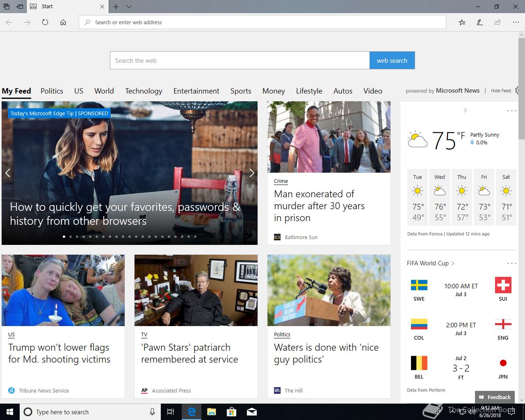This screenshot has height=420, width=525.
Task: Select the My Feed tab
Action: pos(16,91)
